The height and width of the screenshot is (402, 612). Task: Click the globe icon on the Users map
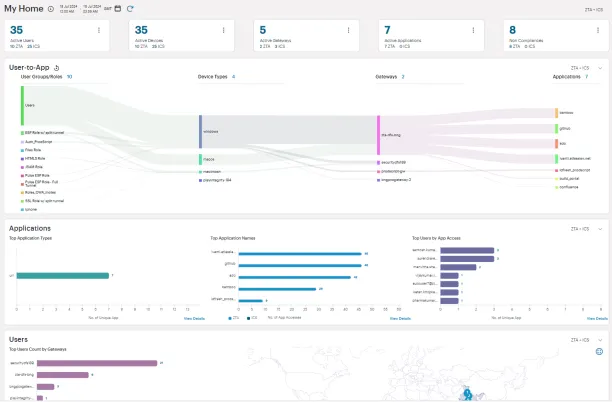pos(600,352)
